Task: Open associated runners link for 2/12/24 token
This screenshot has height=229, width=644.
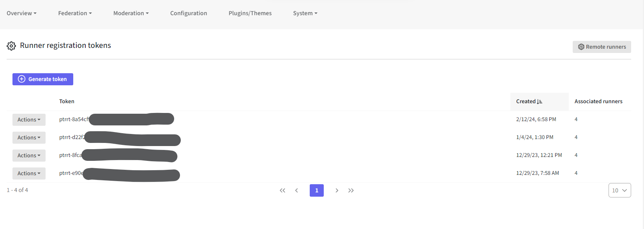Action: [576, 120]
